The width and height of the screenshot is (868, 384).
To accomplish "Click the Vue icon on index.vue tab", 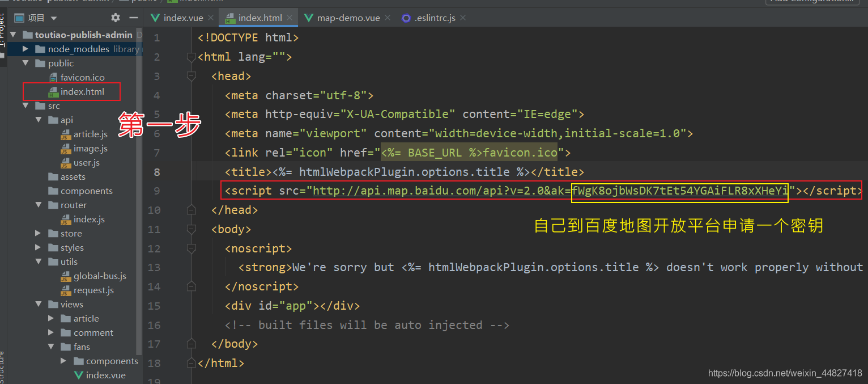I will 155,18.
